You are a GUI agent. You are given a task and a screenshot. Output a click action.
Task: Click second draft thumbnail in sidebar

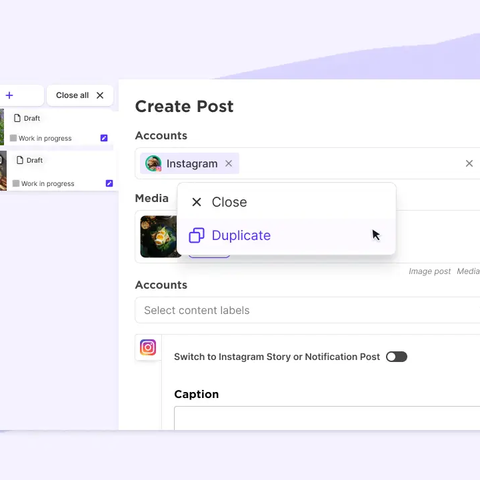pyautogui.click(x=3, y=171)
